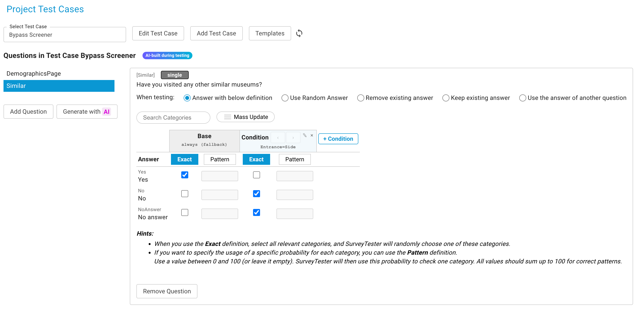This screenshot has width=644, height=313.
Task: Check No answer checkbox in Base column
Action: (x=185, y=212)
